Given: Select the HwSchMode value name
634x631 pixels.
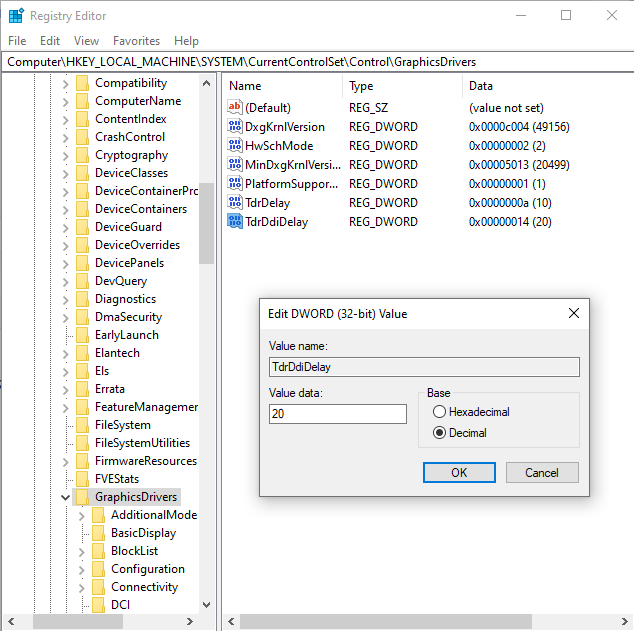Looking at the screenshot, I should (x=279, y=146).
